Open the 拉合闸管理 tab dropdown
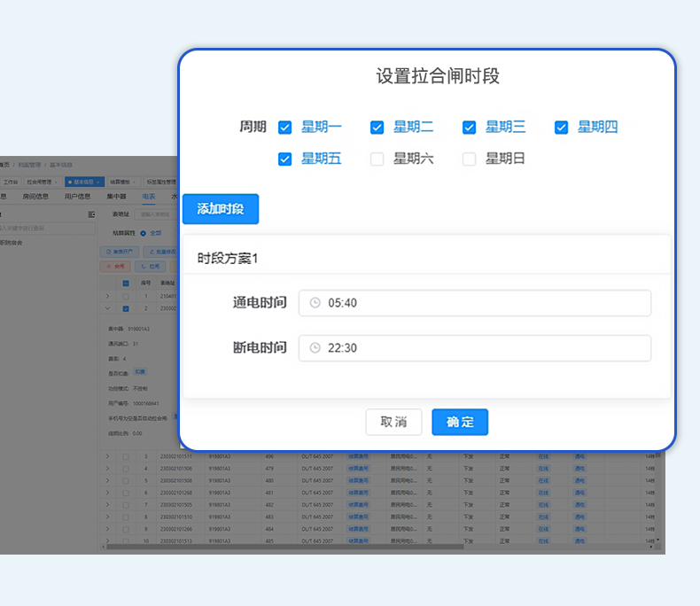Viewport: 700px width, 606px height. tap(57, 182)
